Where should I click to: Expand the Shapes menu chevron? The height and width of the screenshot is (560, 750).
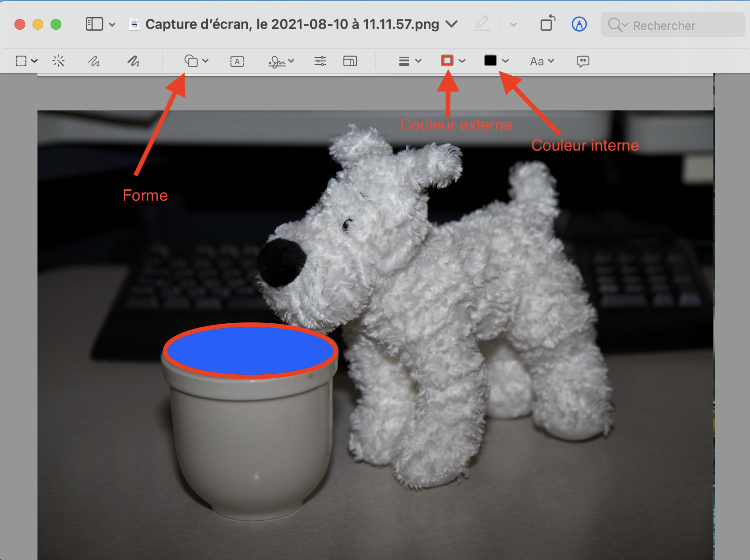(x=205, y=61)
